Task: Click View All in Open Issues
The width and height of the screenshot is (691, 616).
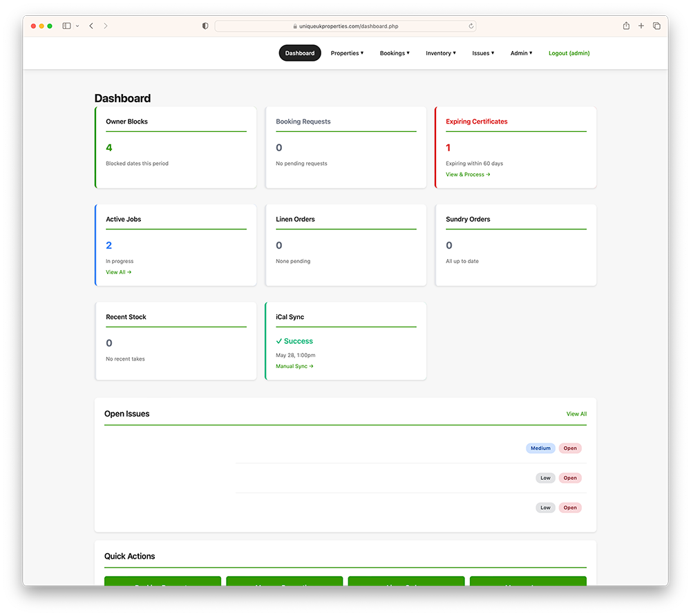Action: [x=576, y=414]
